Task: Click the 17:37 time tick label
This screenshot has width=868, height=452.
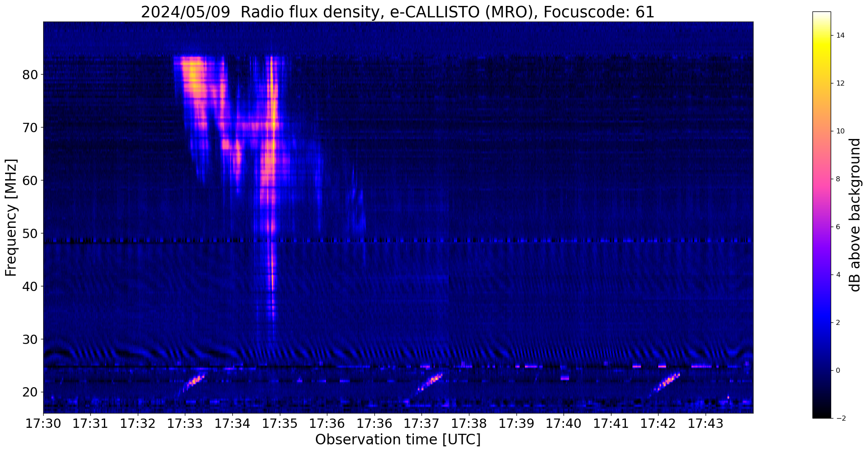Action: (421, 424)
